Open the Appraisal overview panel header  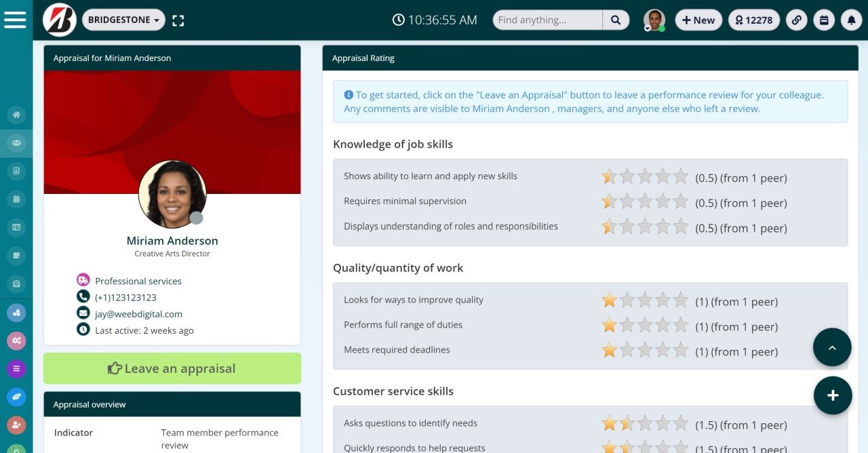pos(90,404)
